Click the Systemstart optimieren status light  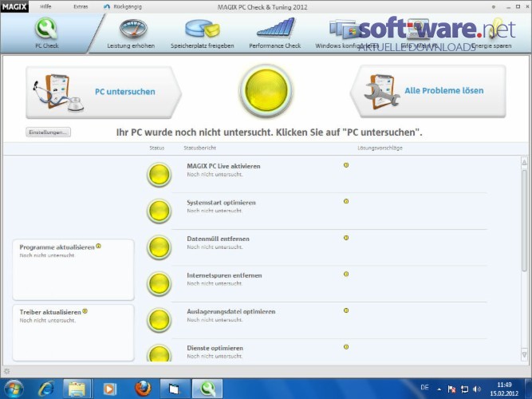[x=159, y=211]
